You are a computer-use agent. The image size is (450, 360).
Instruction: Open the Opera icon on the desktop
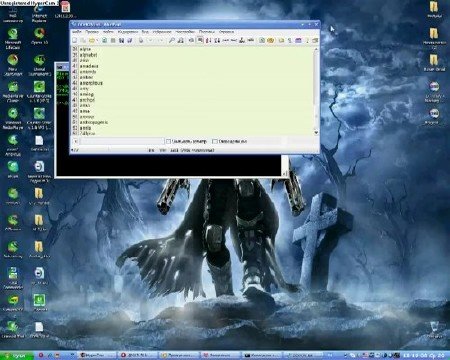pyautogui.click(x=39, y=37)
